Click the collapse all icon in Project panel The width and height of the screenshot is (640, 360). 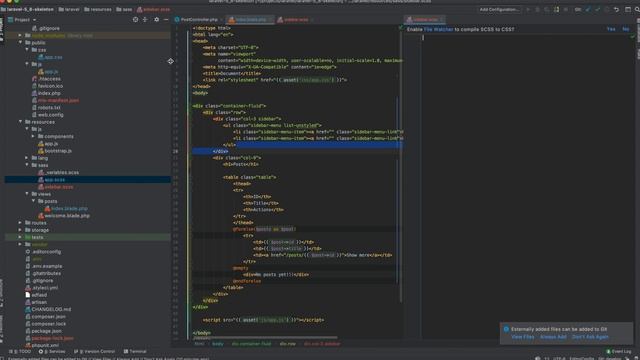click(x=145, y=19)
